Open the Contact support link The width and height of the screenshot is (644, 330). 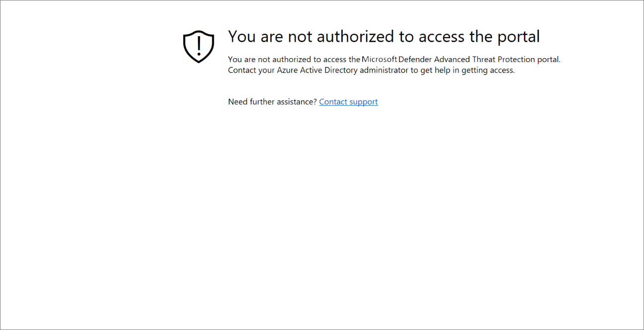348,102
